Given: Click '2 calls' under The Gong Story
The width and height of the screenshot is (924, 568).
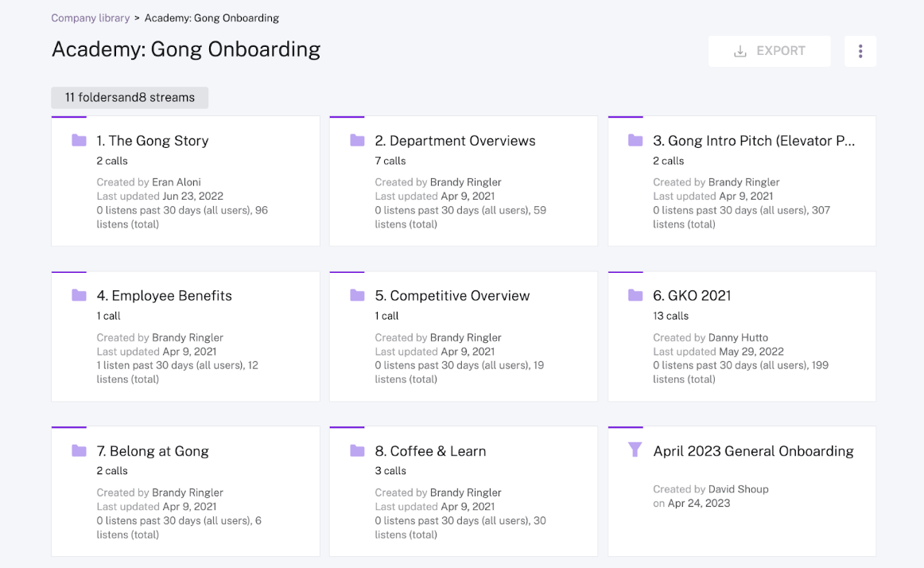Looking at the screenshot, I should click(x=112, y=161).
